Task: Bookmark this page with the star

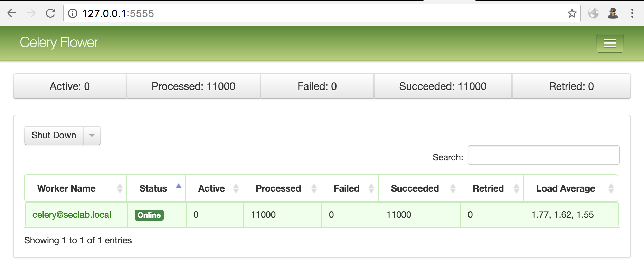Action: click(x=572, y=13)
